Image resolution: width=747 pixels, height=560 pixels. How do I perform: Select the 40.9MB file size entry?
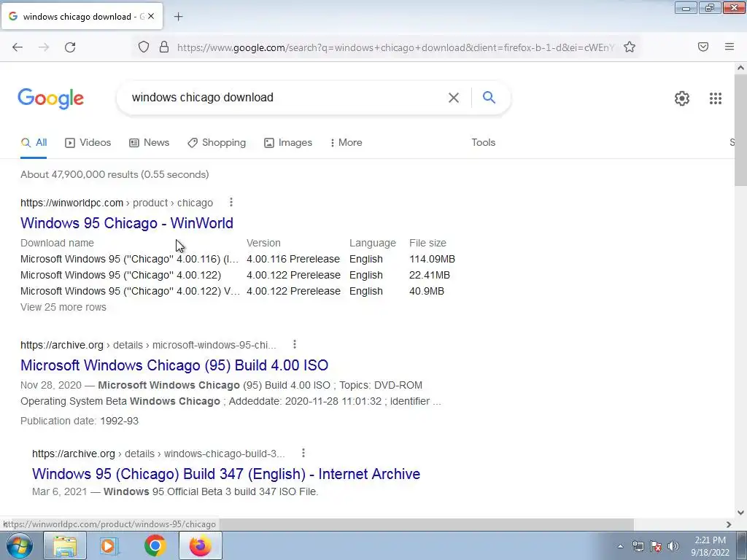click(x=427, y=291)
